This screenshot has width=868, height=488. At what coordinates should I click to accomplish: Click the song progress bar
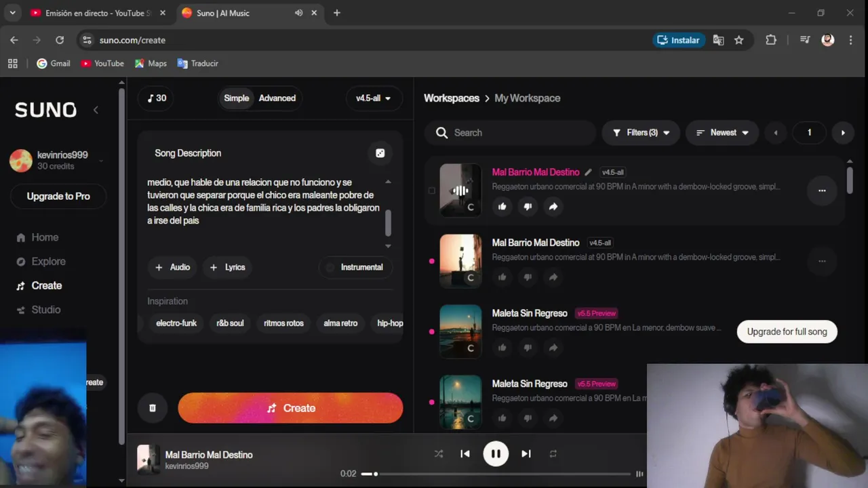tap(496, 474)
